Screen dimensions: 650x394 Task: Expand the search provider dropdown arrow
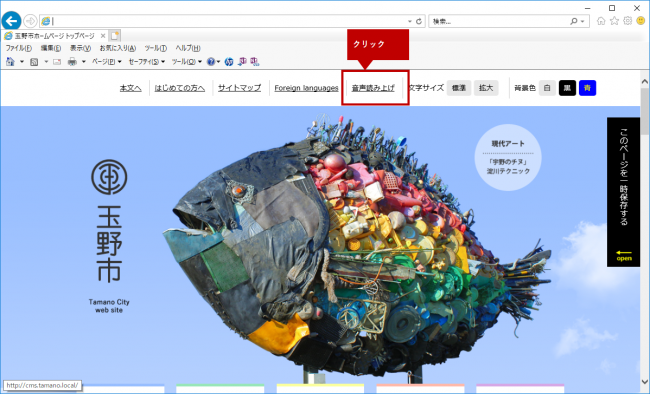(x=582, y=21)
